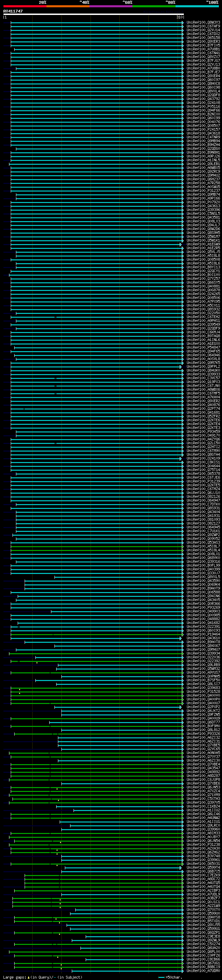Image resolution: width=222 pixels, height=980 pixels.
Task: Select the UniRef100_P93269 label
Action: pos(203,608)
